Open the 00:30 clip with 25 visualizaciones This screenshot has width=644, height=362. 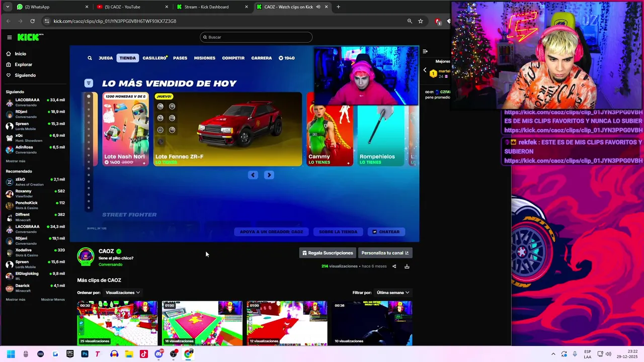[x=117, y=323]
